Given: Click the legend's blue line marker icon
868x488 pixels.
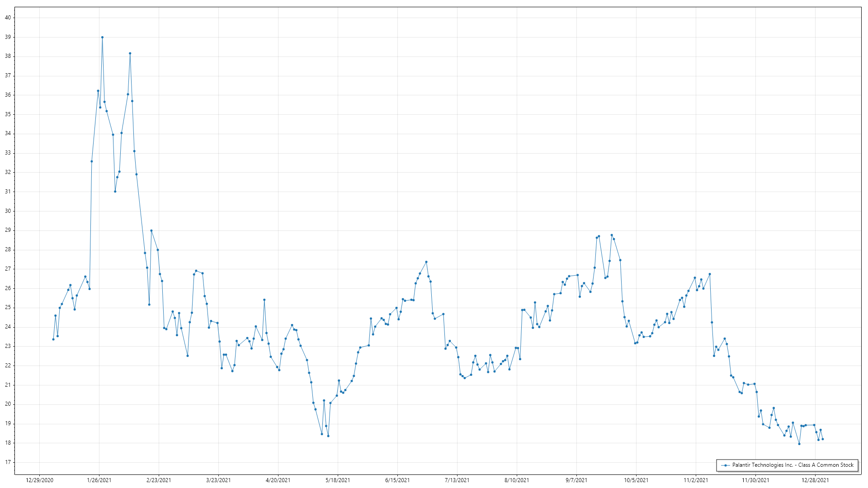Looking at the screenshot, I should coord(726,465).
